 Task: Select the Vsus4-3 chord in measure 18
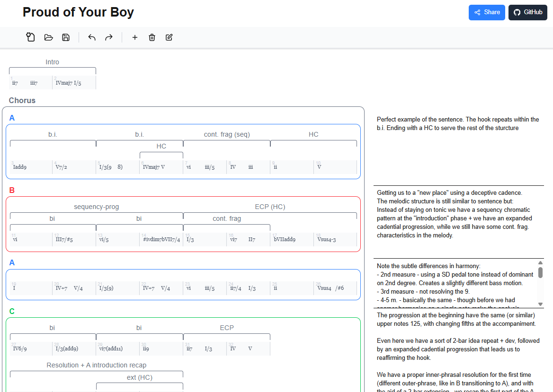[x=326, y=240]
